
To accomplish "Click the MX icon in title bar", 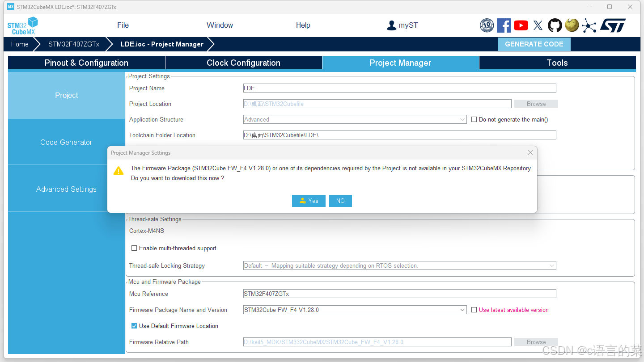I will [x=11, y=7].
